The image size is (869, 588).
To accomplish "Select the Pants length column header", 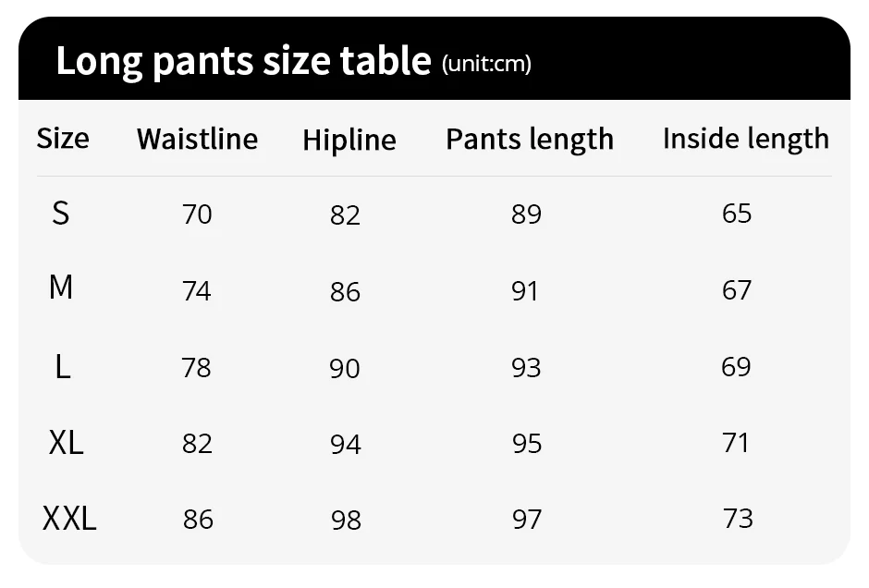I will [530, 140].
